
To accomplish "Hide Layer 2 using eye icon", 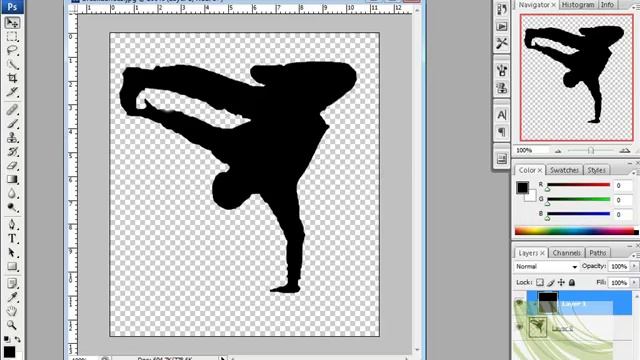I will pos(520,327).
